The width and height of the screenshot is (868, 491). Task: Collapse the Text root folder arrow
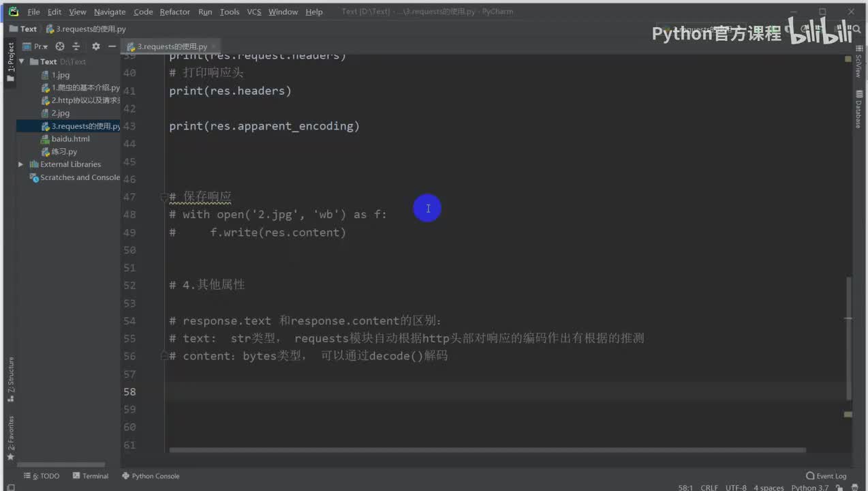(22, 61)
